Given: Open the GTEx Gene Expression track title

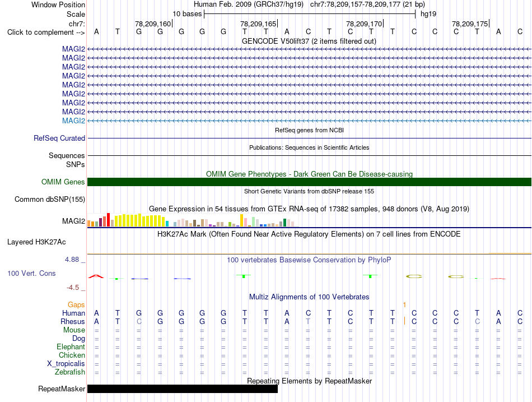Looking at the screenshot, I should click(309, 209).
